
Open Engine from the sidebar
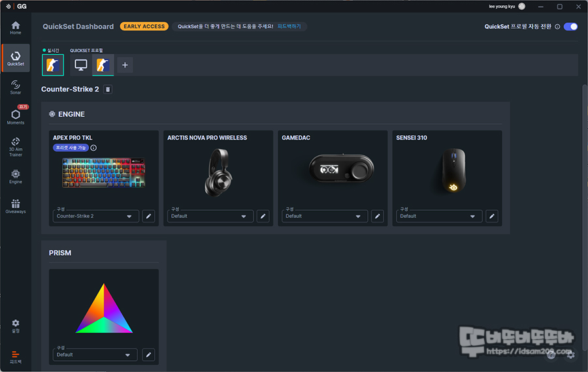(16, 176)
